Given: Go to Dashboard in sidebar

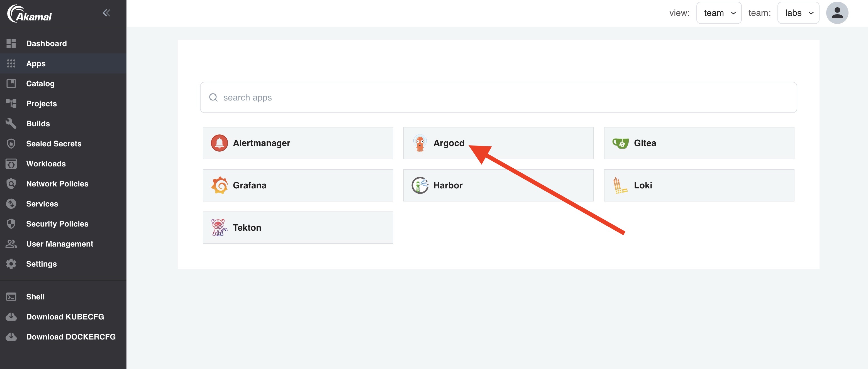Looking at the screenshot, I should tap(46, 43).
